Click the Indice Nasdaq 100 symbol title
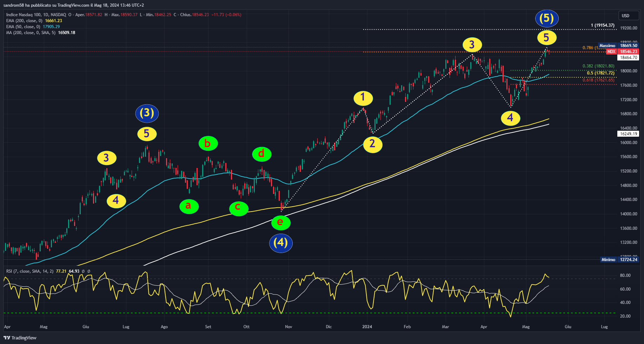 click(36, 15)
